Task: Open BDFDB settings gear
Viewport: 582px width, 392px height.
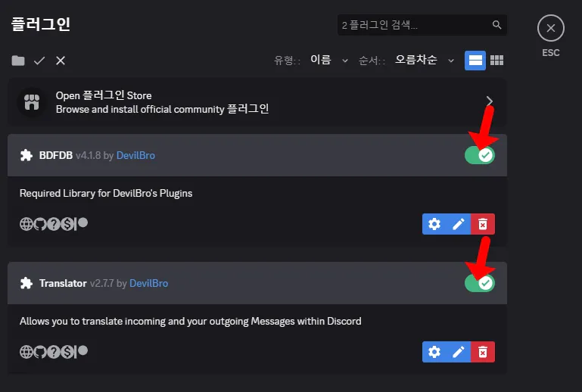Action: tap(434, 224)
